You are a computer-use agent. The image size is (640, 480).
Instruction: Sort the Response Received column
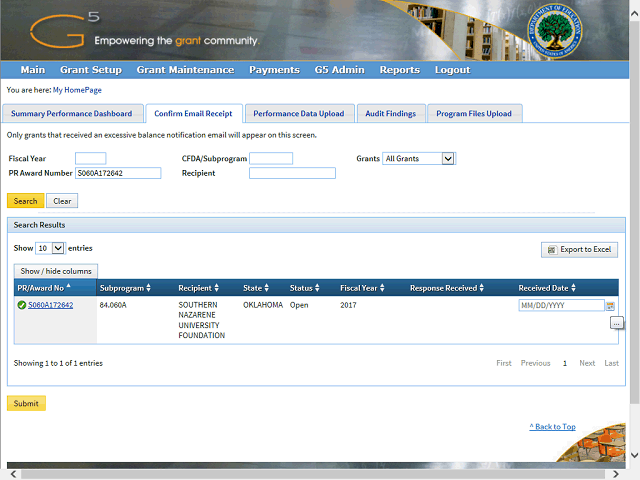coord(482,288)
